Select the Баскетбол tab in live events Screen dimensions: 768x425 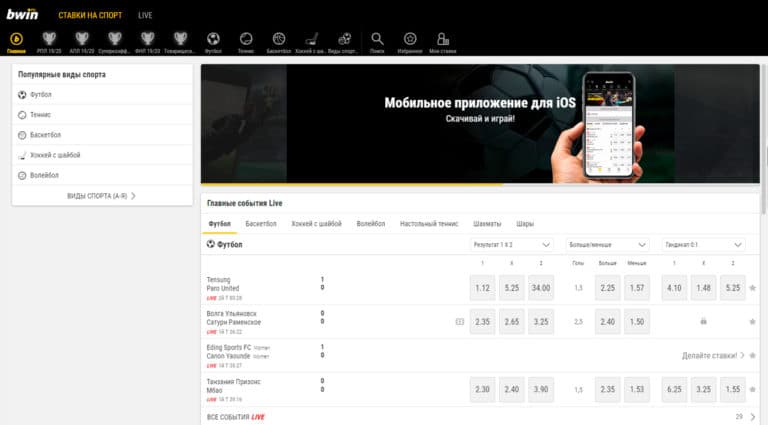[261, 224]
